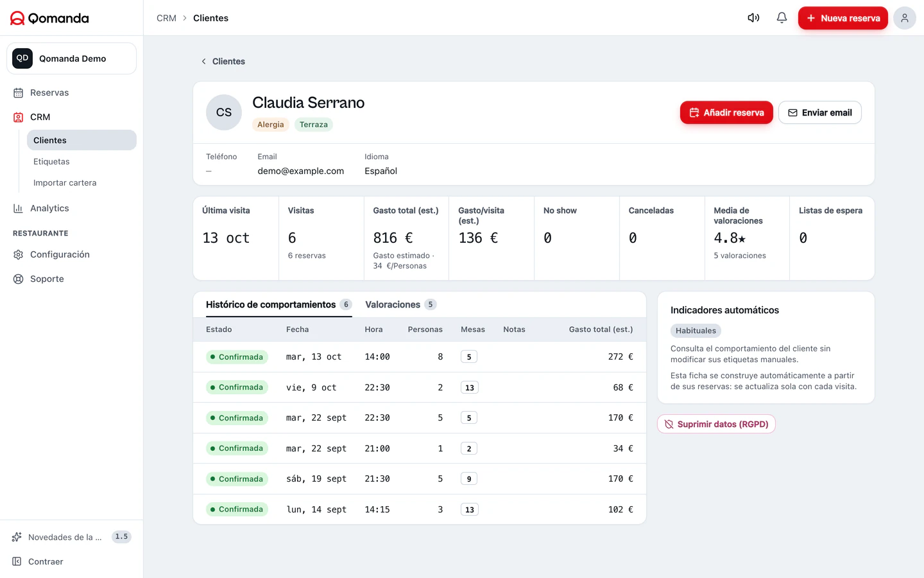
Task: Click table badge 9 in sáb, 19 sept row
Action: pyautogui.click(x=469, y=479)
